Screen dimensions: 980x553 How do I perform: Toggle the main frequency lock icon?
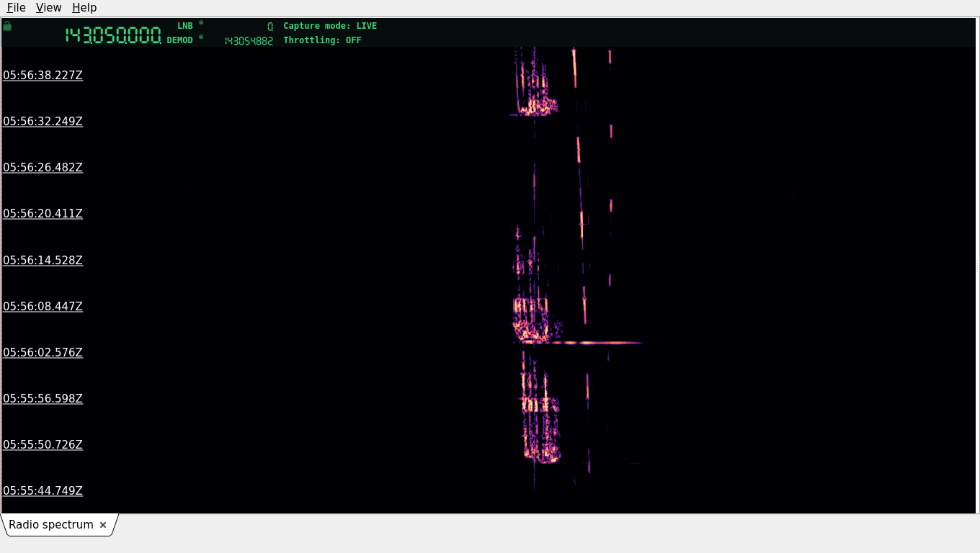tap(7, 26)
